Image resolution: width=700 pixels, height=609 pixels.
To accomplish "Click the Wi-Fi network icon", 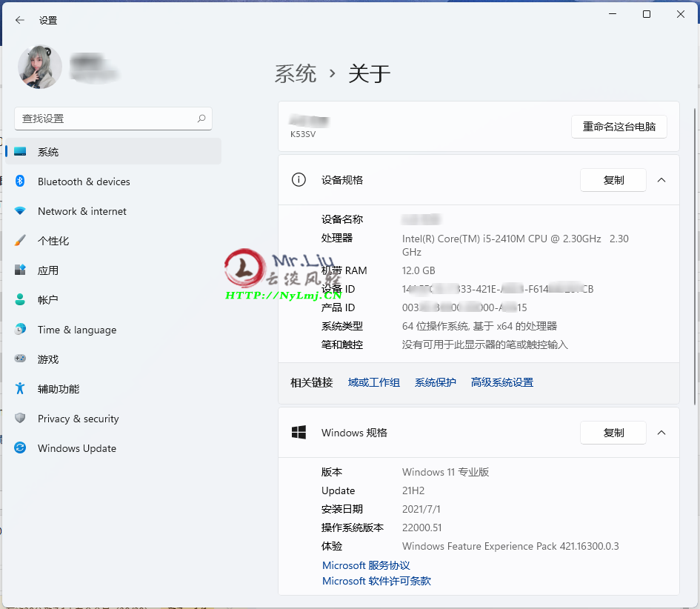I will coord(20,210).
